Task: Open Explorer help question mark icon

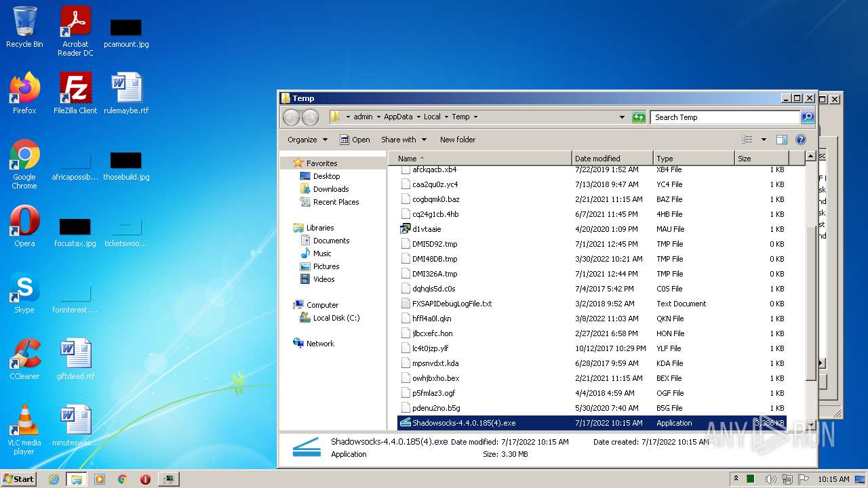Action: click(x=800, y=140)
